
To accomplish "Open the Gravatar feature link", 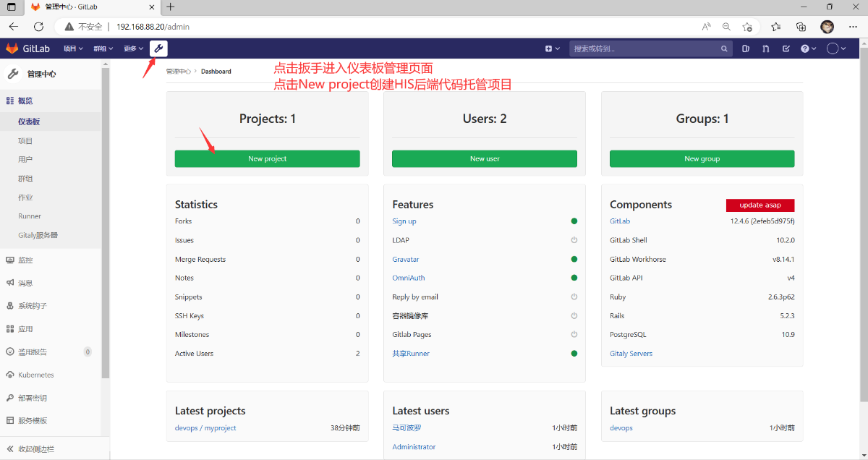I will coord(406,259).
